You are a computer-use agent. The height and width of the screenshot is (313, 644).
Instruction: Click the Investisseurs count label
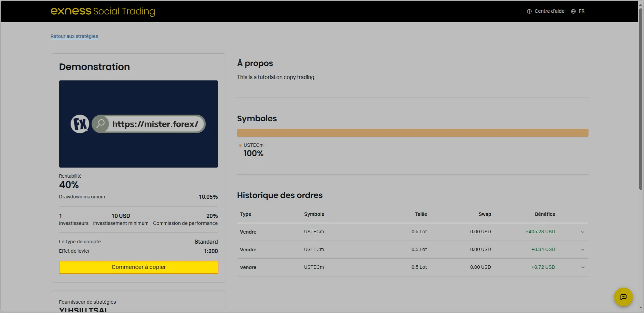74,223
